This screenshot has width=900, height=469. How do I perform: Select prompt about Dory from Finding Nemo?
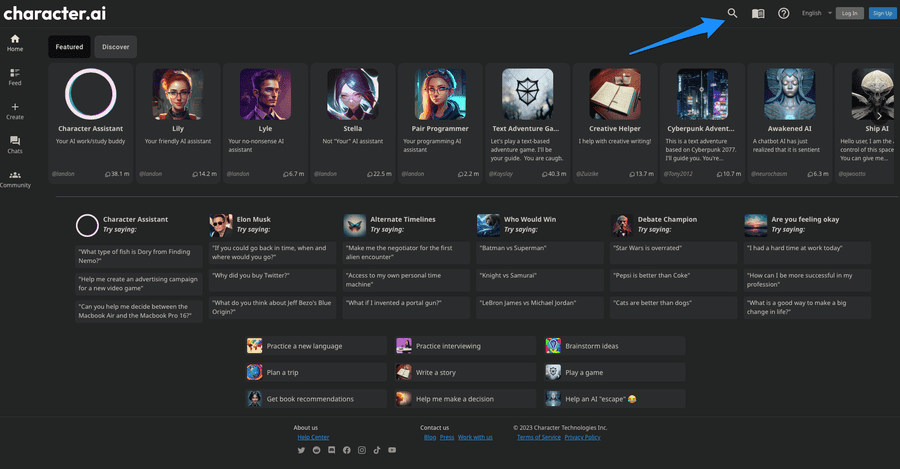click(x=138, y=256)
